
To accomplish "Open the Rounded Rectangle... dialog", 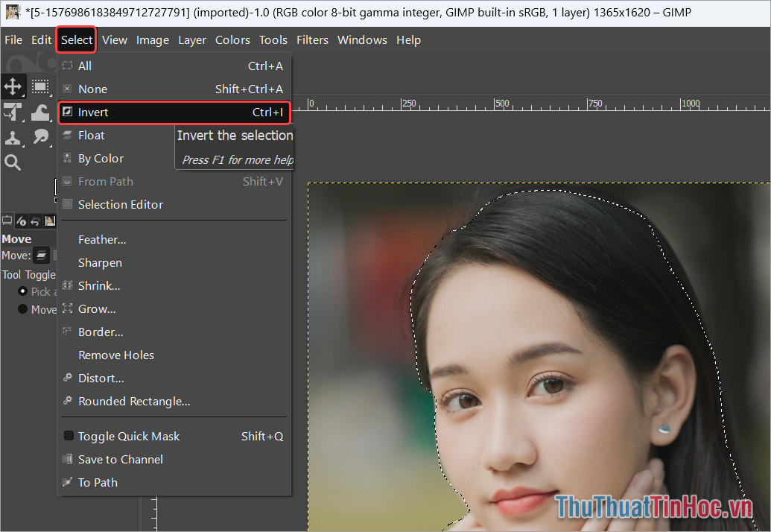I will [174, 401].
